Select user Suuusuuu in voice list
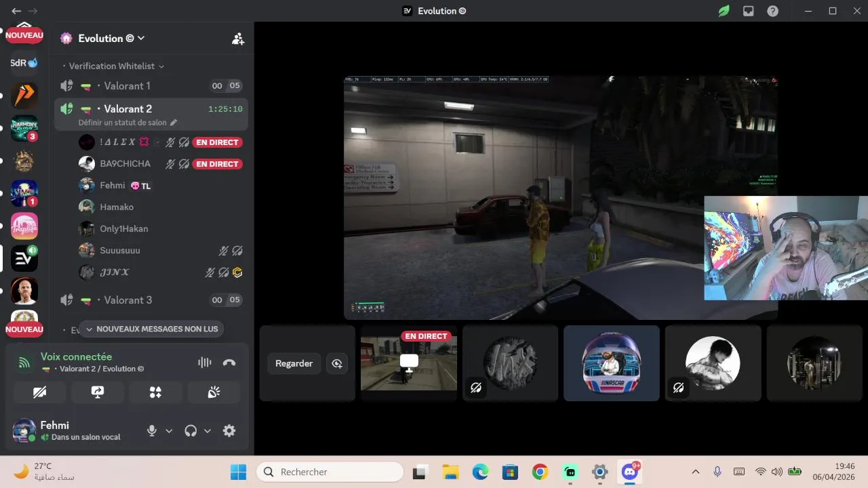868x488 pixels. point(161,251)
